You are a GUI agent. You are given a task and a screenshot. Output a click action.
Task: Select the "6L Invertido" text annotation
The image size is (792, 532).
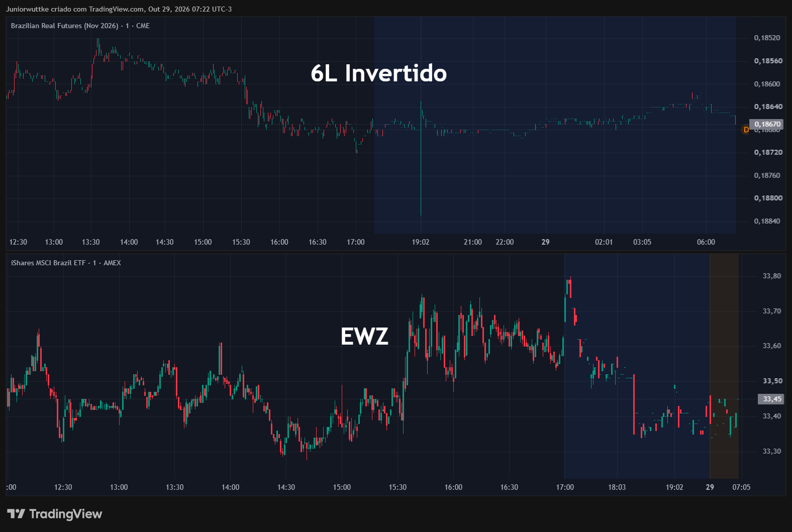coord(378,73)
